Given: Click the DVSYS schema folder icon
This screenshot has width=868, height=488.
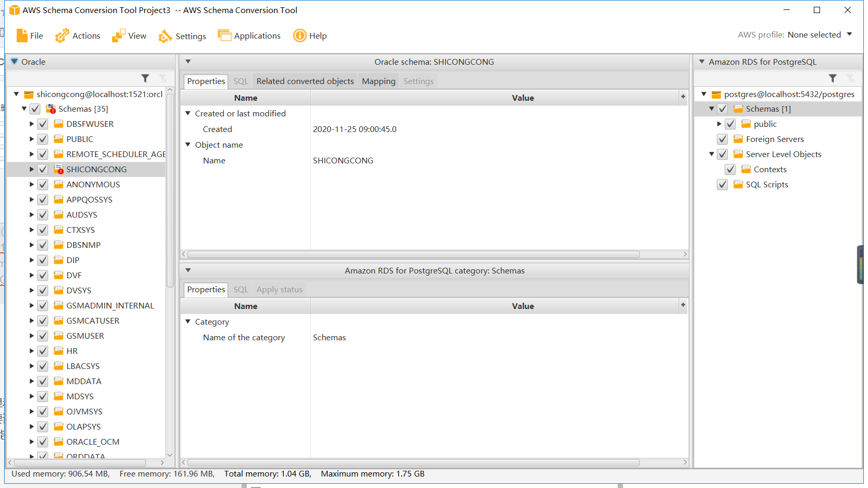Looking at the screenshot, I should coord(58,291).
